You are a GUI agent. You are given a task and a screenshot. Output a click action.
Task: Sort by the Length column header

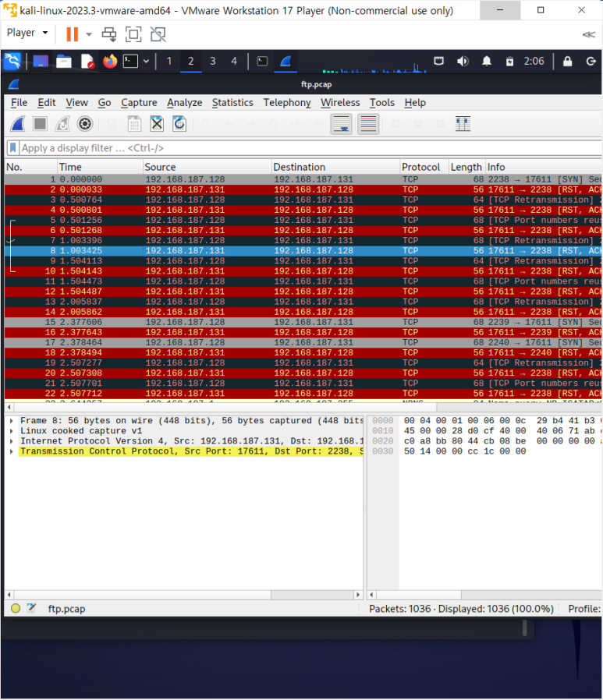click(x=466, y=167)
